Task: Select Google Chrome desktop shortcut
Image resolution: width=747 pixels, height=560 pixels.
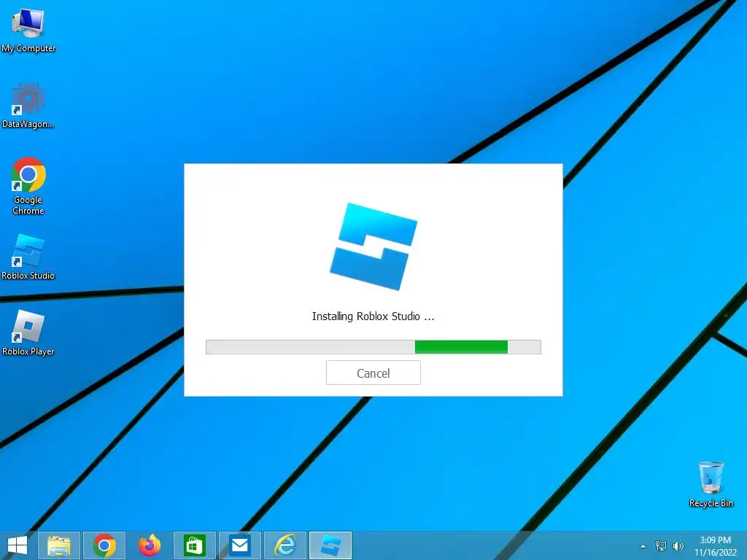Action: [x=28, y=186]
